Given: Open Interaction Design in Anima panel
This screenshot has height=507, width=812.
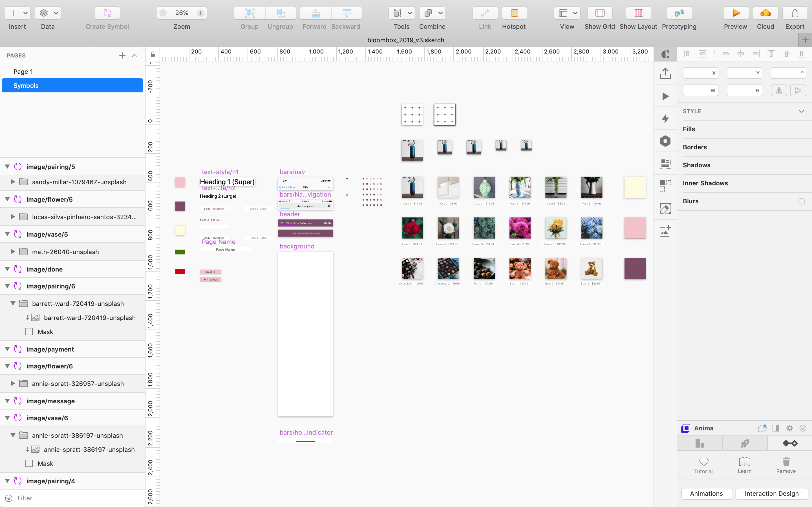Looking at the screenshot, I should click(x=771, y=493).
